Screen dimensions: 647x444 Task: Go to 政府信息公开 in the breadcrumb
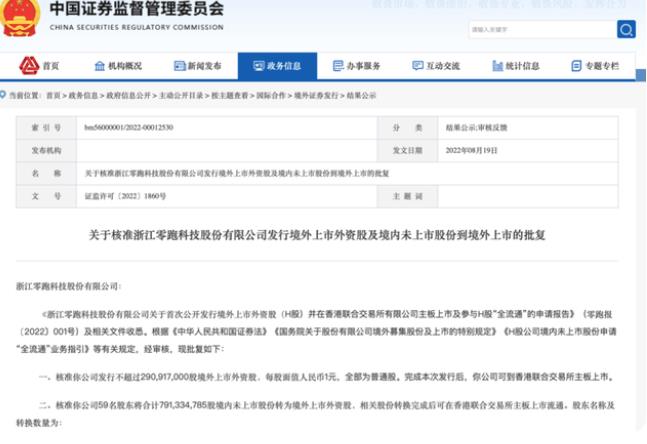[128, 95]
